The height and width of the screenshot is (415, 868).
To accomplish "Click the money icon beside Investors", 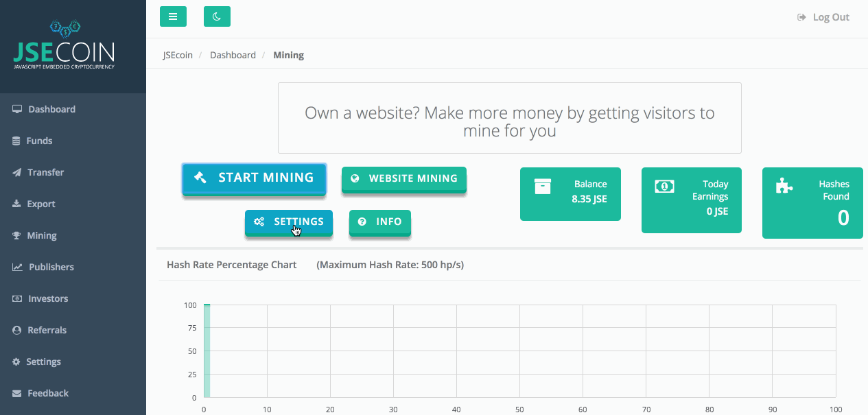I will [x=17, y=298].
